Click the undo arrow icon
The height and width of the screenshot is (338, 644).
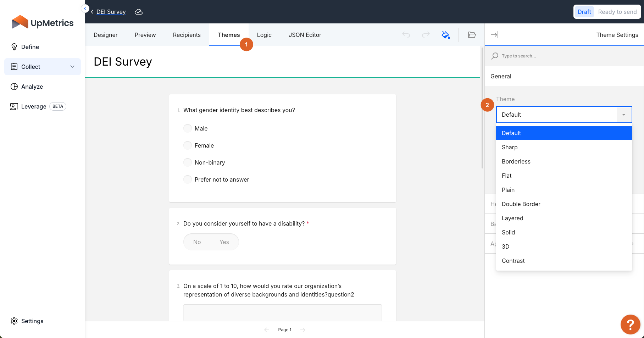pos(406,35)
